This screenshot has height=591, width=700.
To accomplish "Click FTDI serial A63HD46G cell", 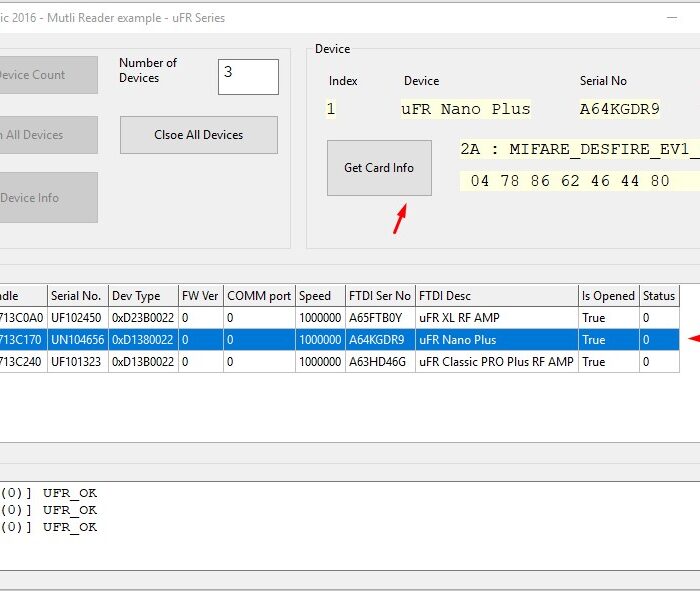I will [x=380, y=362].
